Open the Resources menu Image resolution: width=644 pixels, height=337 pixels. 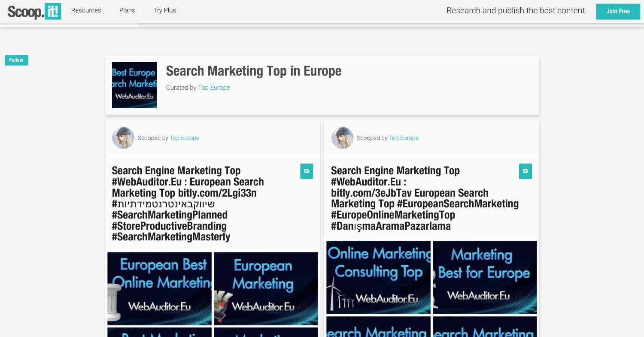86,10
